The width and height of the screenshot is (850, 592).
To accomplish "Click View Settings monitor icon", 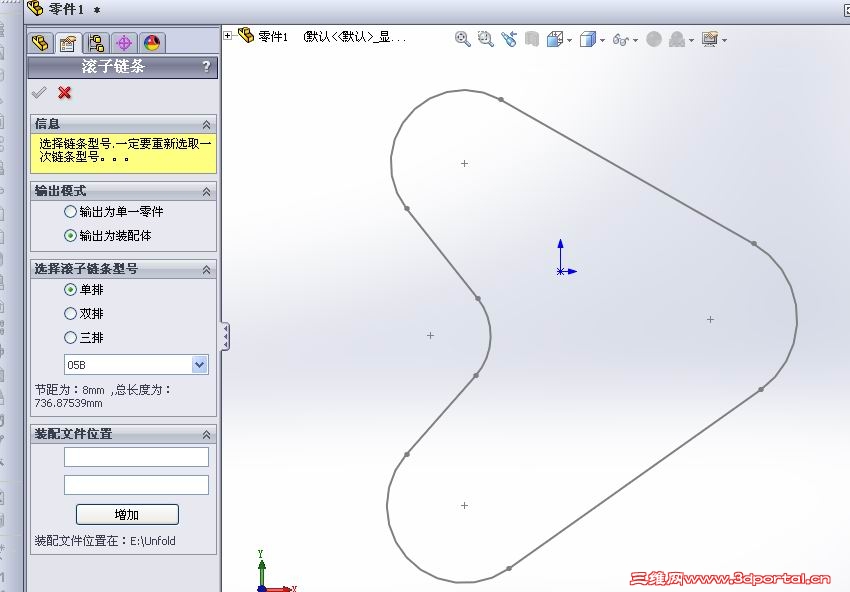I will point(710,39).
